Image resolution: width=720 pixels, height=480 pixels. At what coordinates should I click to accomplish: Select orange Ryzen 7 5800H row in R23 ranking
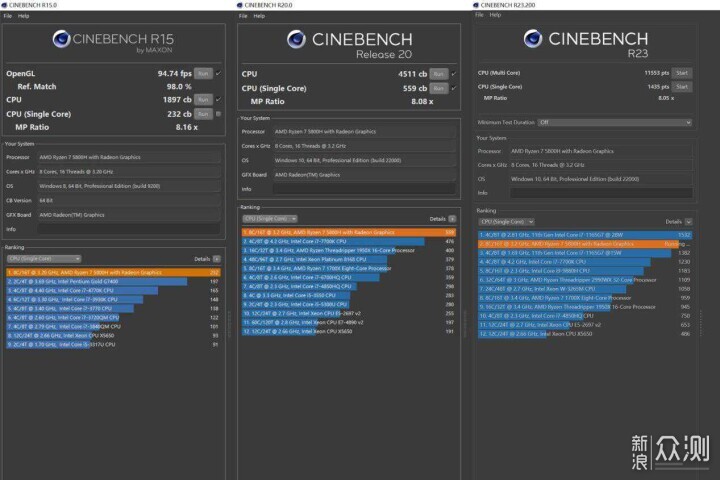tap(585, 244)
